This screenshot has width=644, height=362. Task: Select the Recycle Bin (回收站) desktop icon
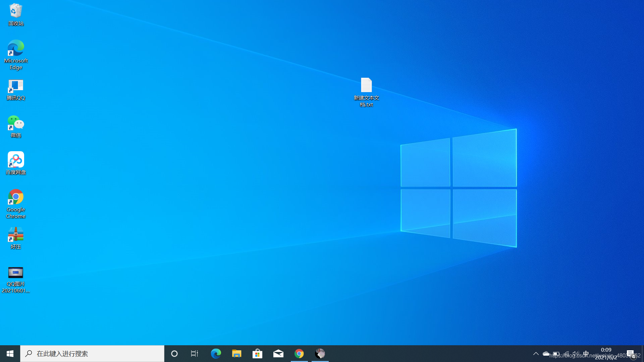(x=16, y=15)
